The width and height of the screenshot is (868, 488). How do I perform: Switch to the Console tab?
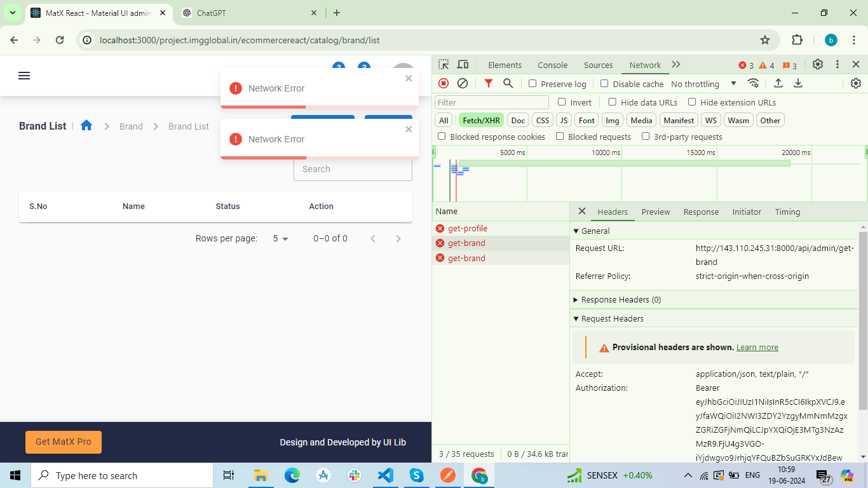pyautogui.click(x=552, y=65)
